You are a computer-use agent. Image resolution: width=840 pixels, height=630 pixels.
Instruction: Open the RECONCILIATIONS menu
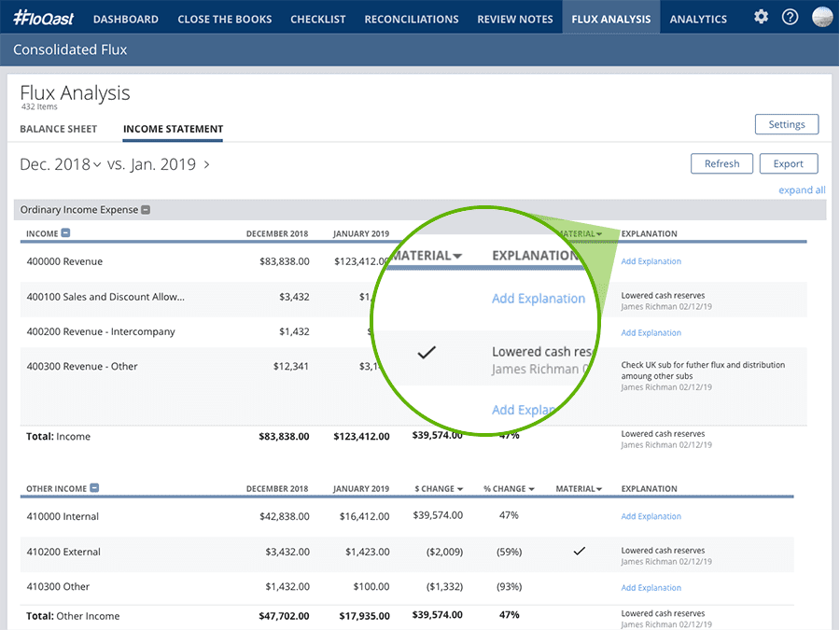[x=412, y=20]
